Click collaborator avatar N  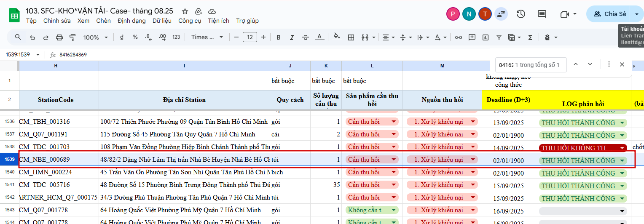[x=469, y=14]
